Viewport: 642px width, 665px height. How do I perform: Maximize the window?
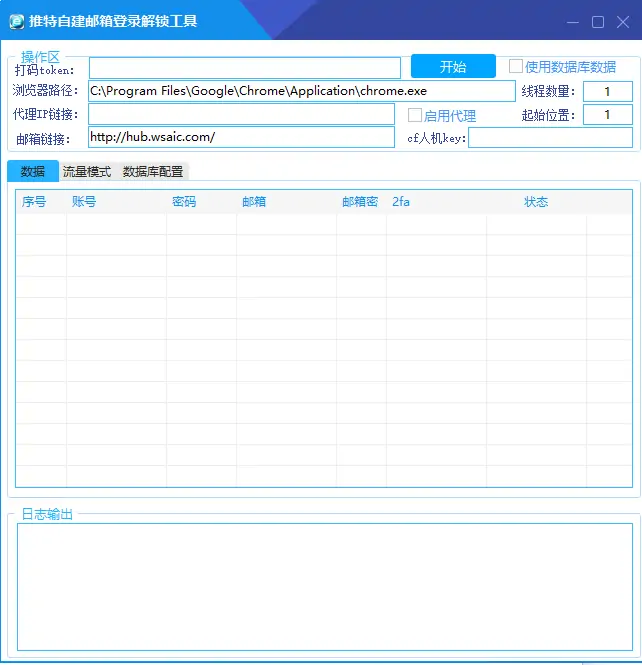coord(598,22)
